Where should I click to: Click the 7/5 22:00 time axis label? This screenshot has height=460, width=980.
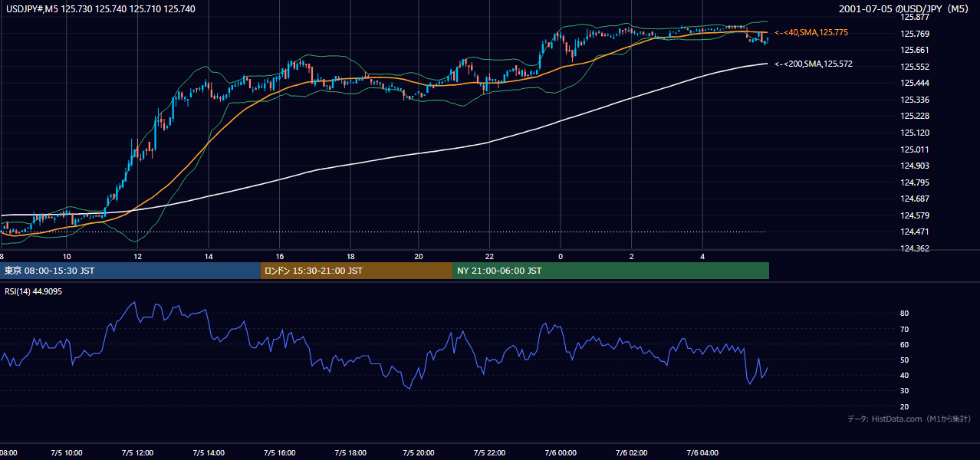[490, 453]
